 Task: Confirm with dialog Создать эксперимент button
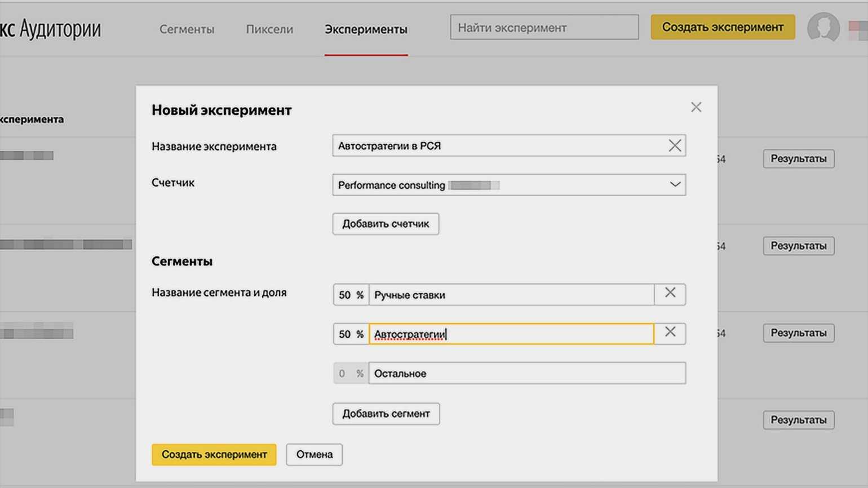click(x=214, y=454)
